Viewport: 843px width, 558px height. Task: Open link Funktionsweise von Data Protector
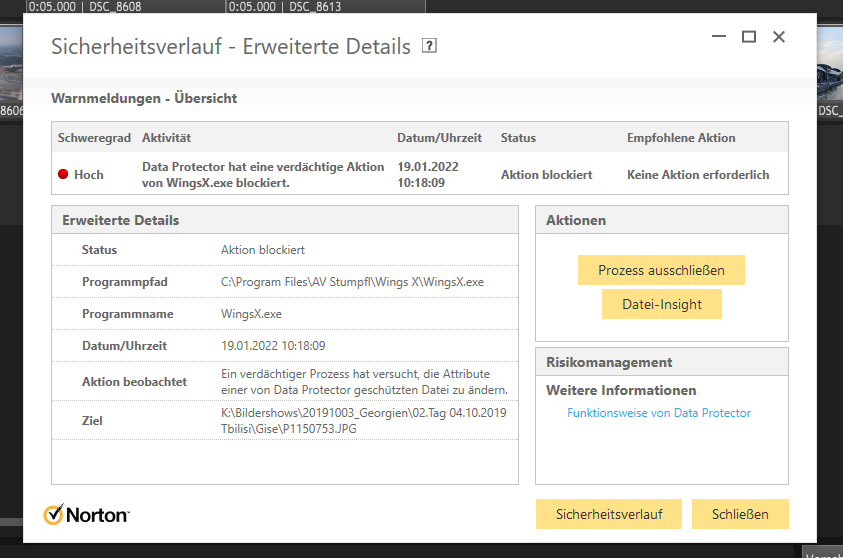click(659, 413)
